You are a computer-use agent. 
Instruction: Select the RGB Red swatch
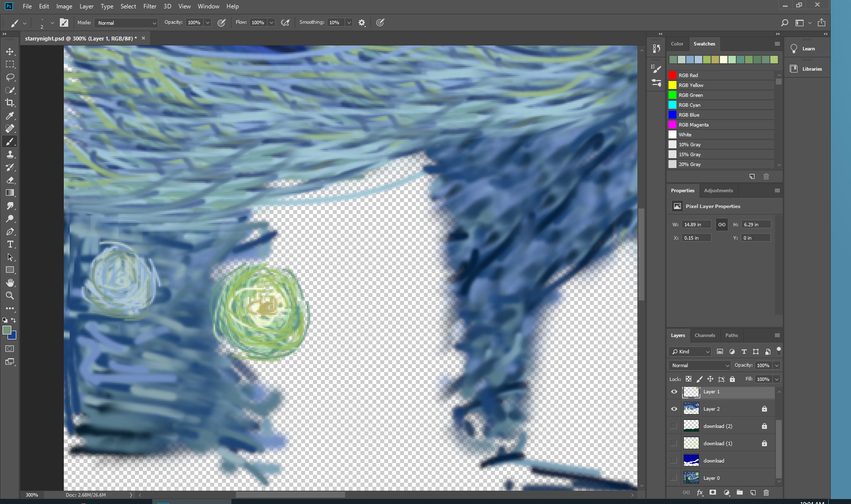720,75
